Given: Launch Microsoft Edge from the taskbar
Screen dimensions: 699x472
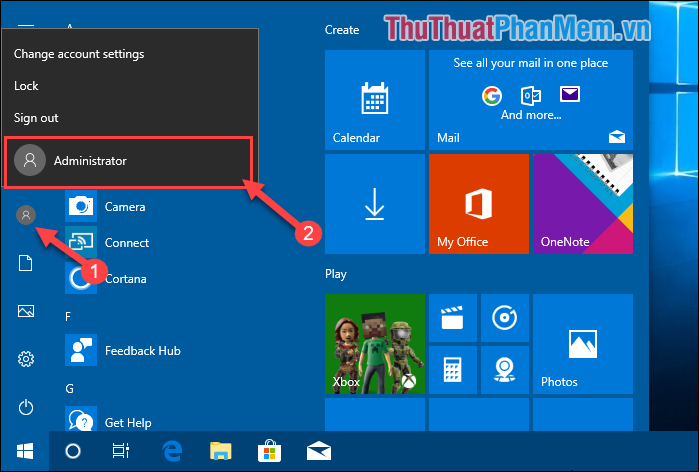Looking at the screenshot, I should click(x=173, y=451).
